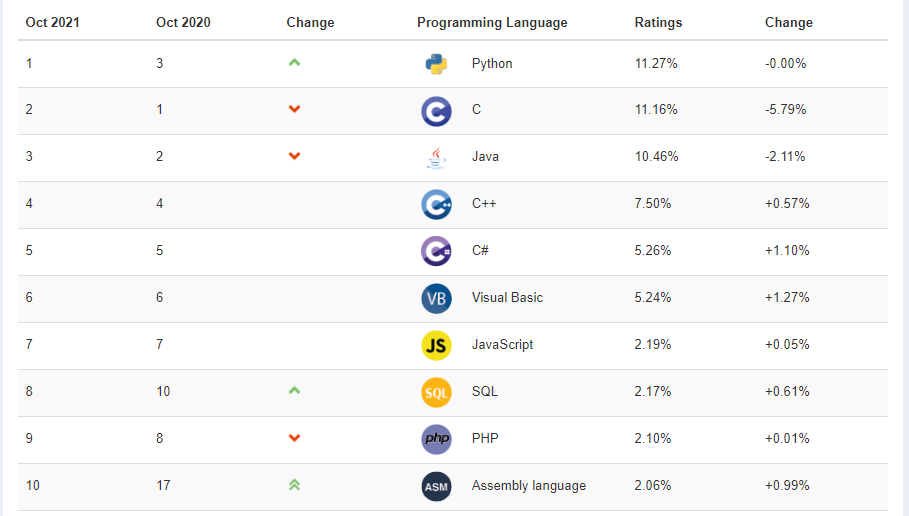Click the red down arrow in the C row

pyautogui.click(x=294, y=109)
